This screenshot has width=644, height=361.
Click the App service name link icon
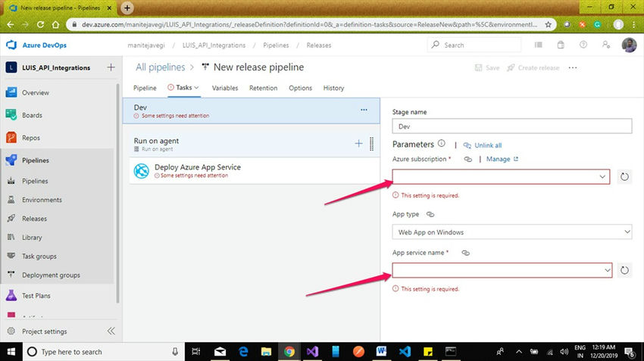coord(465,253)
